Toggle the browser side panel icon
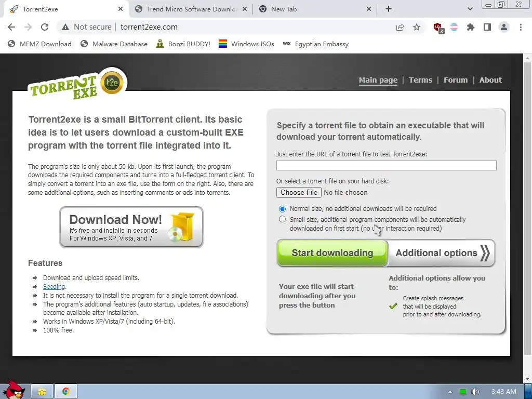 [487, 27]
